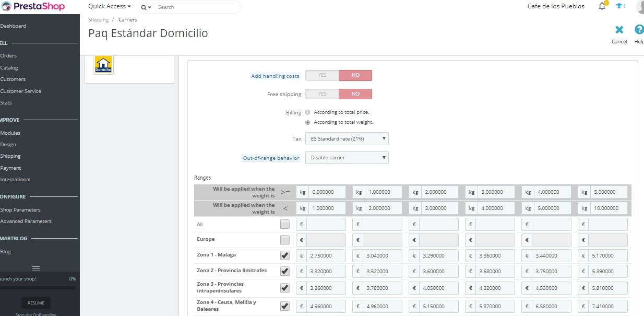Click the Zona 1 first price field
Image resolution: width=644 pixels, height=316 pixels.
click(x=326, y=256)
